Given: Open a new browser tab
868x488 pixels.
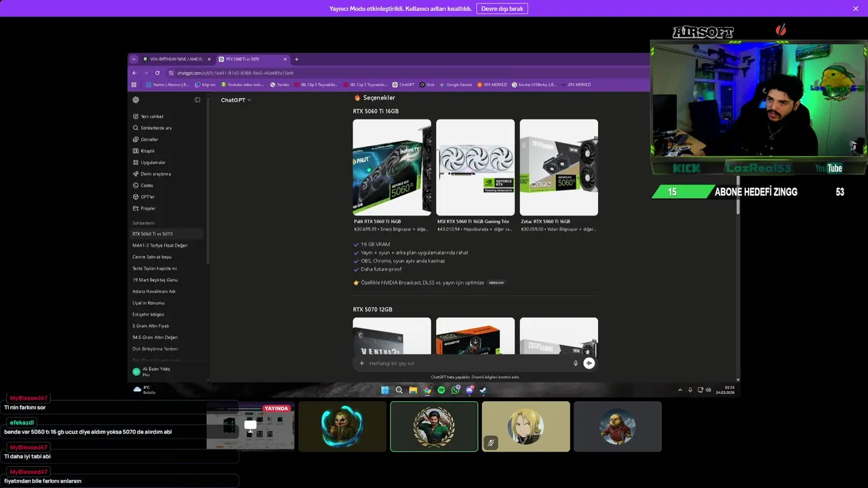Looking at the screenshot, I should click(x=296, y=59).
